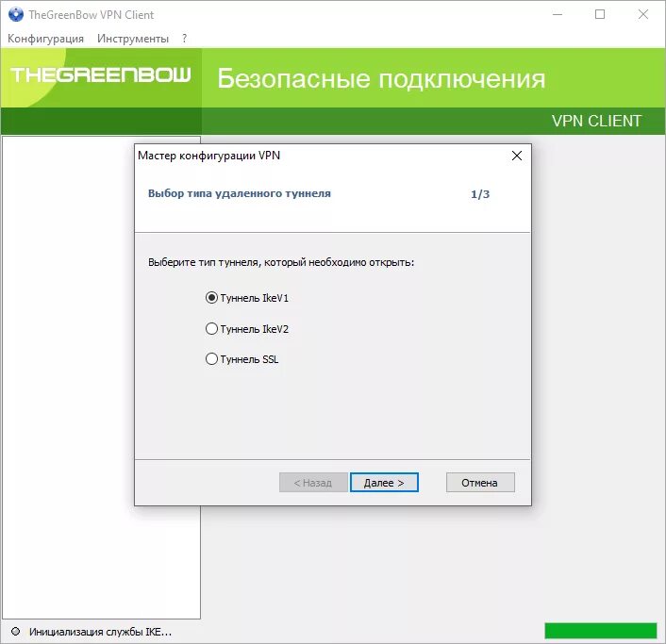
Task: Click the green progress indicator in status bar
Action: [x=601, y=631]
